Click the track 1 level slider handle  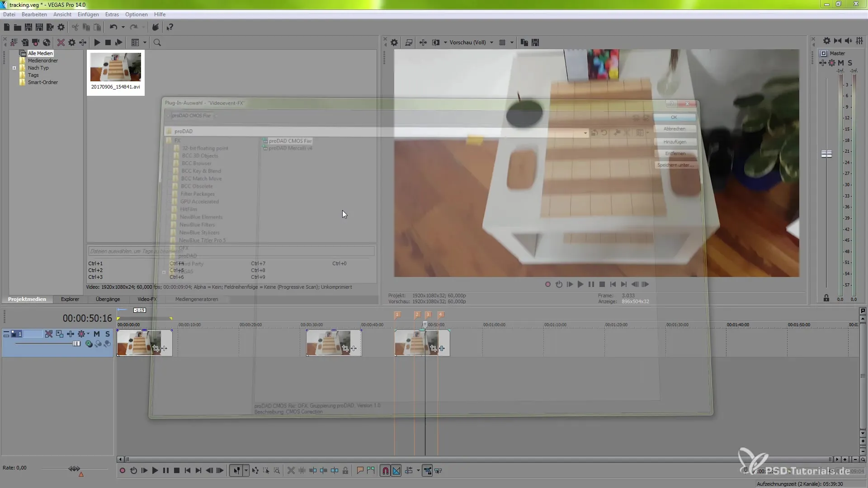tap(76, 344)
